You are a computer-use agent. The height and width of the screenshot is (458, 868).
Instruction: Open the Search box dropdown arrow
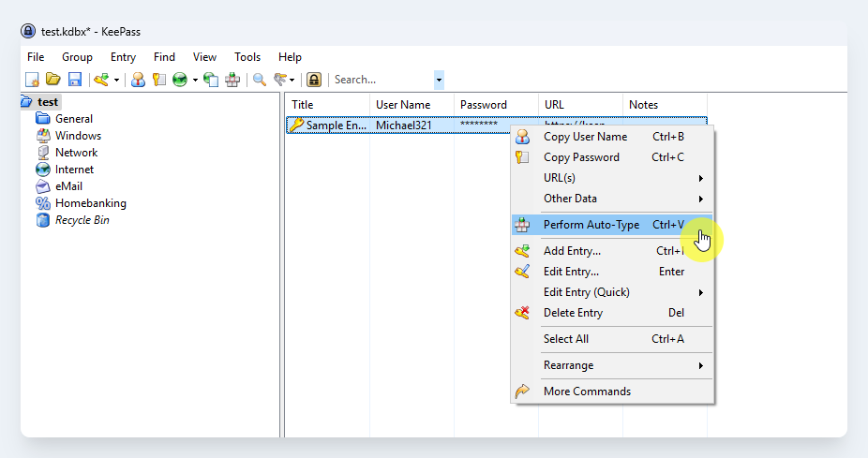[439, 80]
